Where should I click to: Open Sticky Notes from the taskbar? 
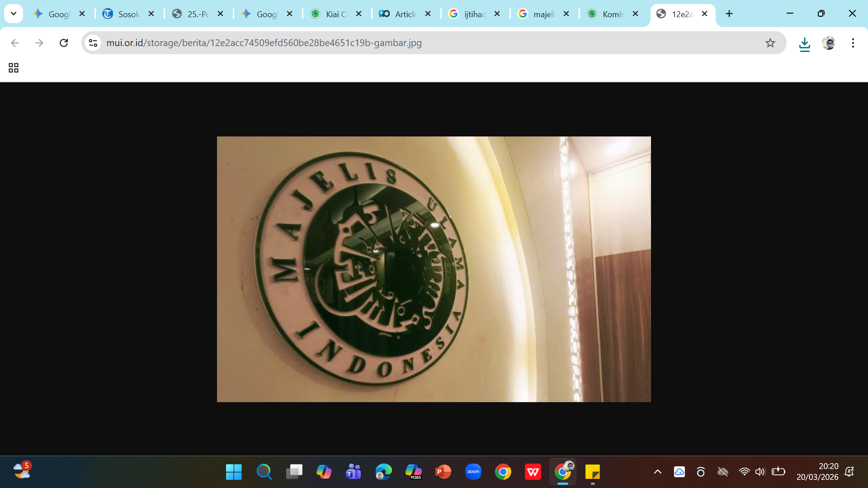click(x=593, y=472)
